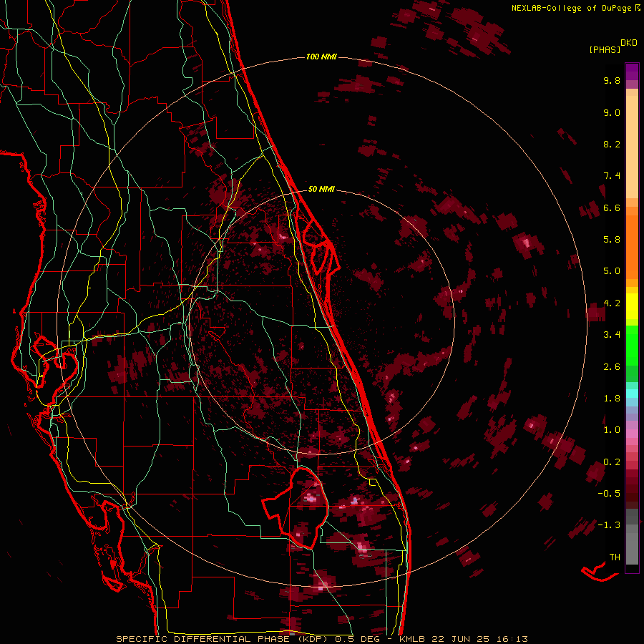Click the 100 NMI range ring label
Viewport: 644px width, 644px height.
tap(321, 57)
